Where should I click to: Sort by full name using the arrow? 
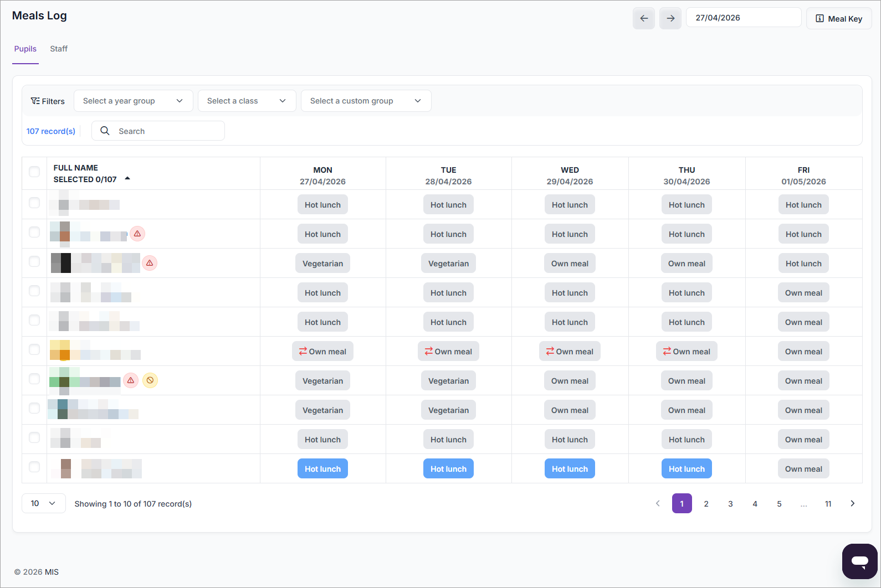coord(127,178)
